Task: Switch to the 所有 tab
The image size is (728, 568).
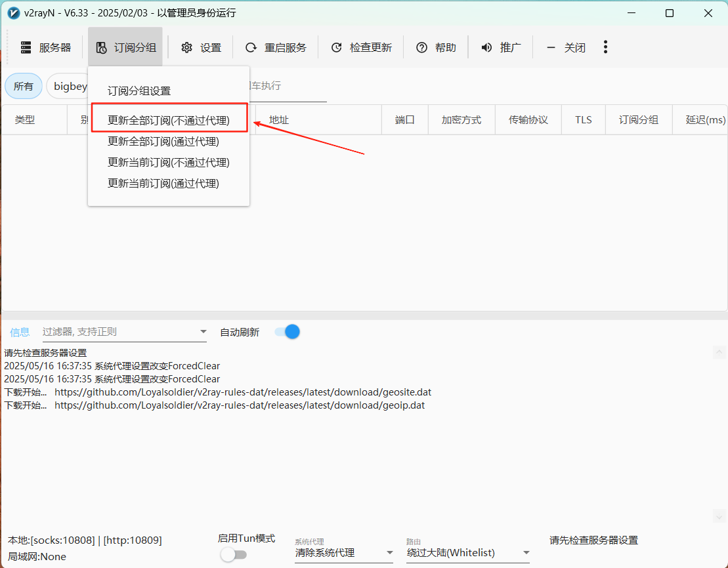Action: pyautogui.click(x=23, y=86)
